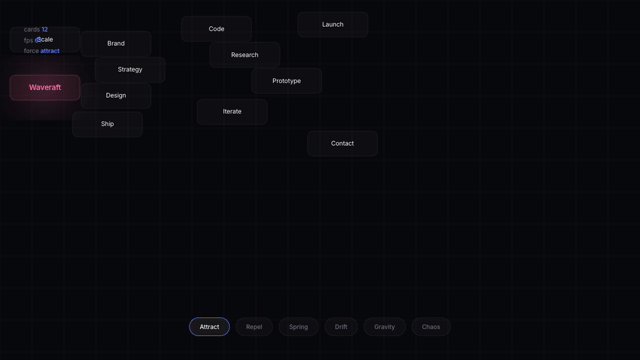Image resolution: width=640 pixels, height=360 pixels.
Task: Switch force mode to Repel
Action: (254, 327)
